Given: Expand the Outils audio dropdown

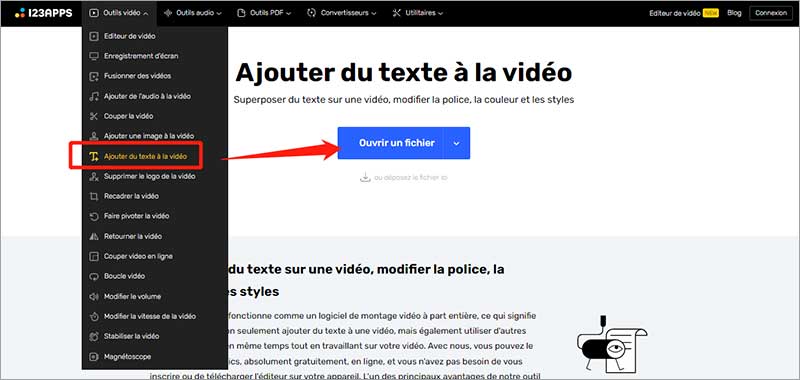Looking at the screenshot, I should (193, 13).
